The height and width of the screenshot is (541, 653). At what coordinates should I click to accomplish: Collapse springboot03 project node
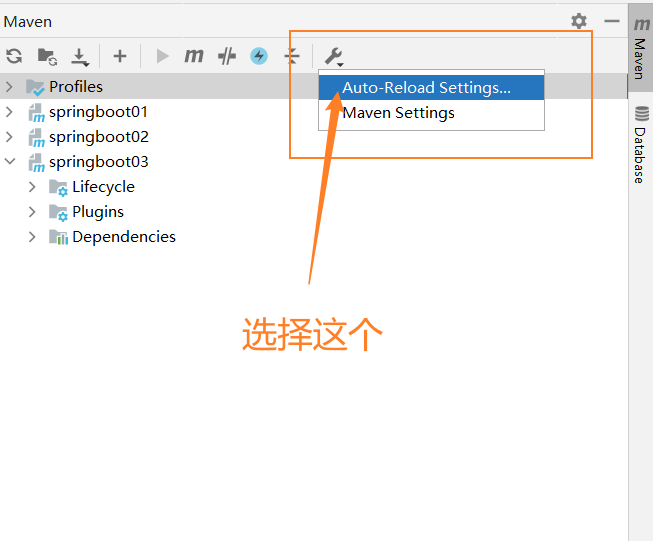(10, 161)
